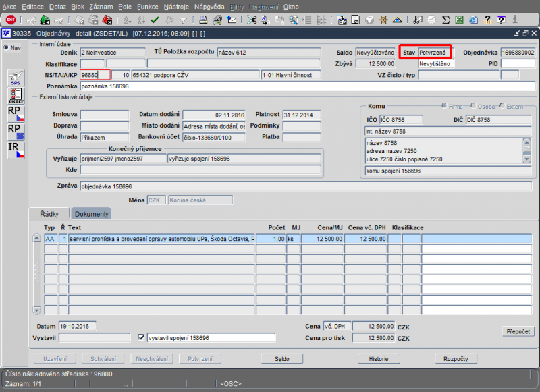Toggle the checkbox next to vystavil spojení
540x392 pixels.
(141, 337)
